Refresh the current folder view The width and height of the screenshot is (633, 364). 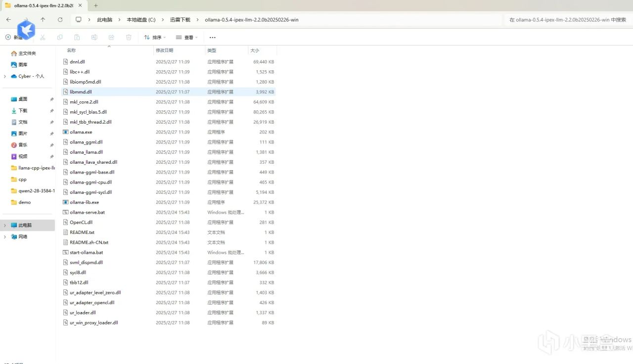point(60,20)
